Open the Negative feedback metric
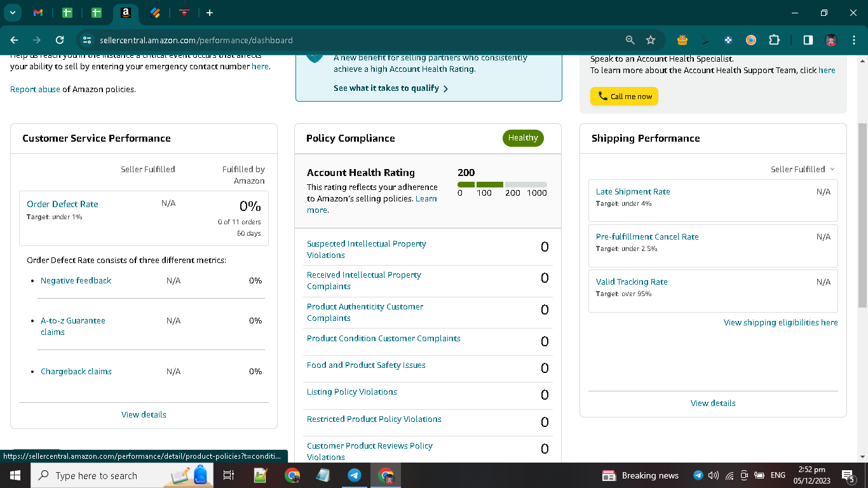868x488 pixels. click(x=76, y=280)
